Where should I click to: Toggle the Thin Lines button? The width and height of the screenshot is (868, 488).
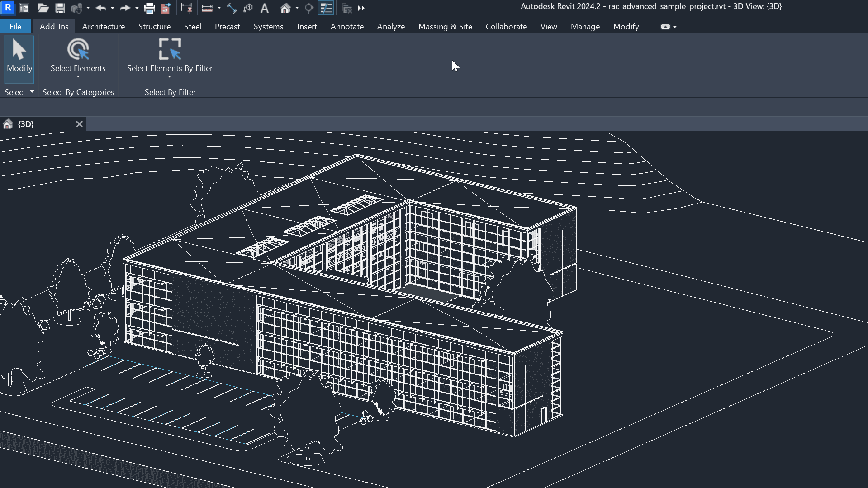point(326,8)
